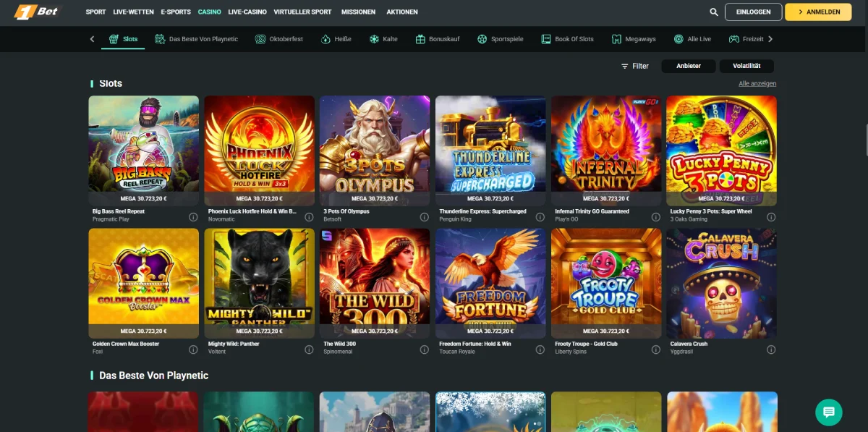Open the AKTIONEN promotions menu
The image size is (868, 432).
coord(402,12)
